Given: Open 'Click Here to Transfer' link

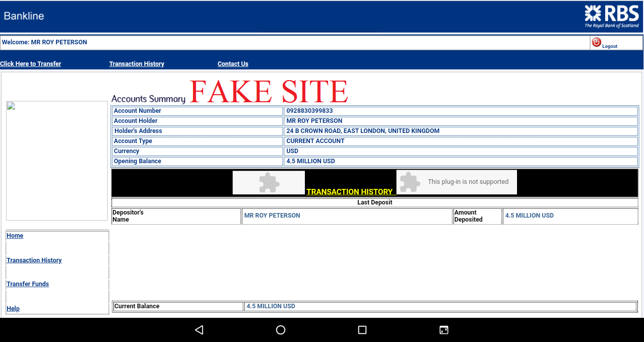Looking at the screenshot, I should pos(31,64).
